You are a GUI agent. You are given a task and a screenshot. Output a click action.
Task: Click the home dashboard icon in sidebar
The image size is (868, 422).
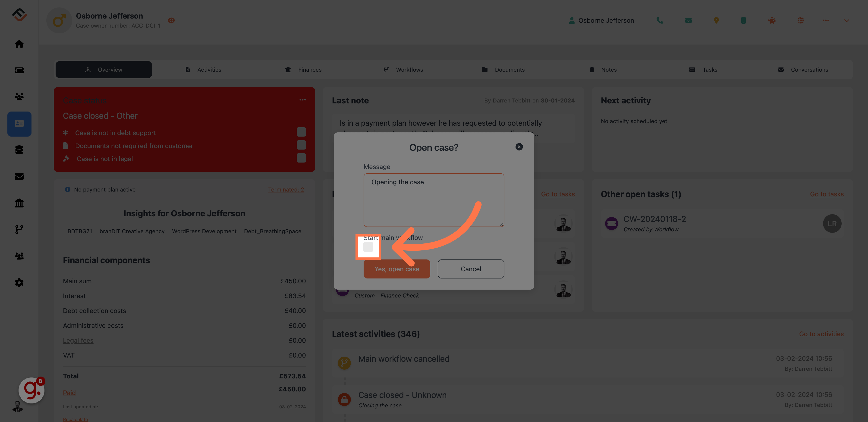(19, 44)
